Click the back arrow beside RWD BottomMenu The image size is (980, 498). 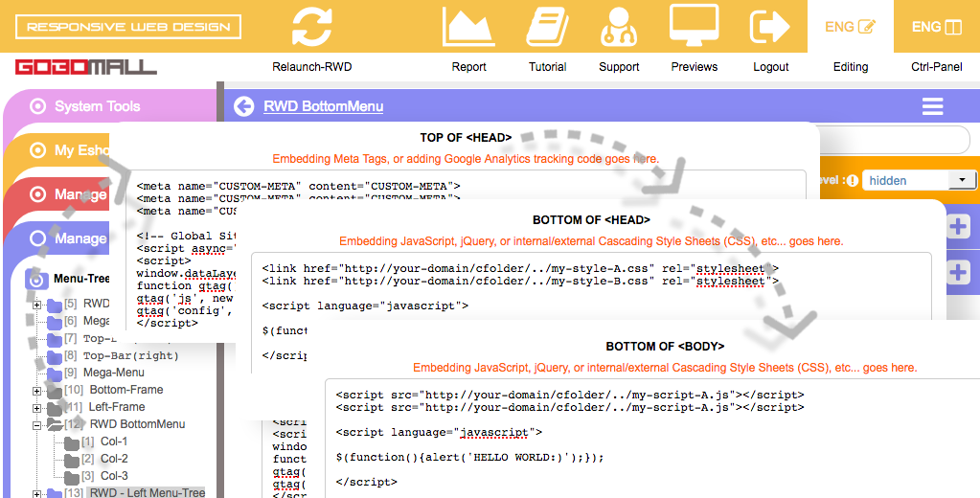(x=243, y=106)
